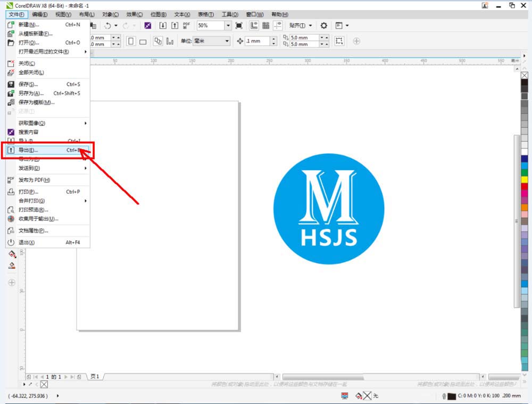This screenshot has height=404, width=532.
Task: Choose 新建 from File menu
Action: [47, 25]
